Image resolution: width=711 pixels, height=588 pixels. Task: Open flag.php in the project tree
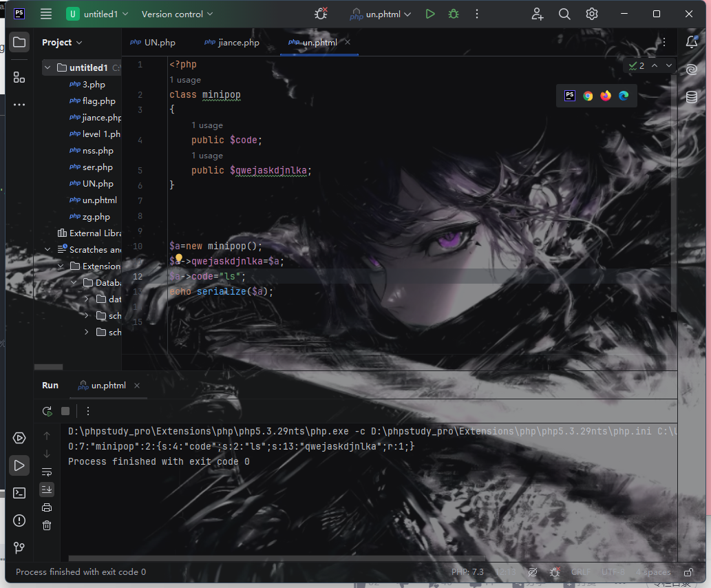98,101
